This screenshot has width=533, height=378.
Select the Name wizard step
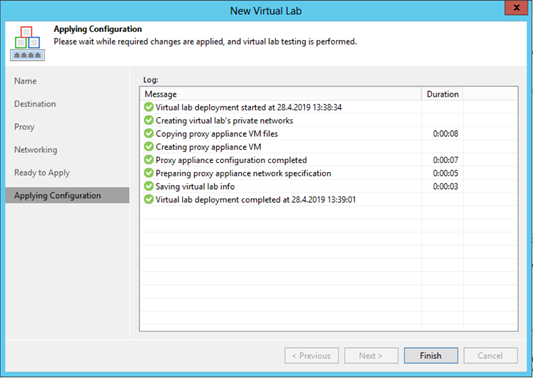(25, 81)
